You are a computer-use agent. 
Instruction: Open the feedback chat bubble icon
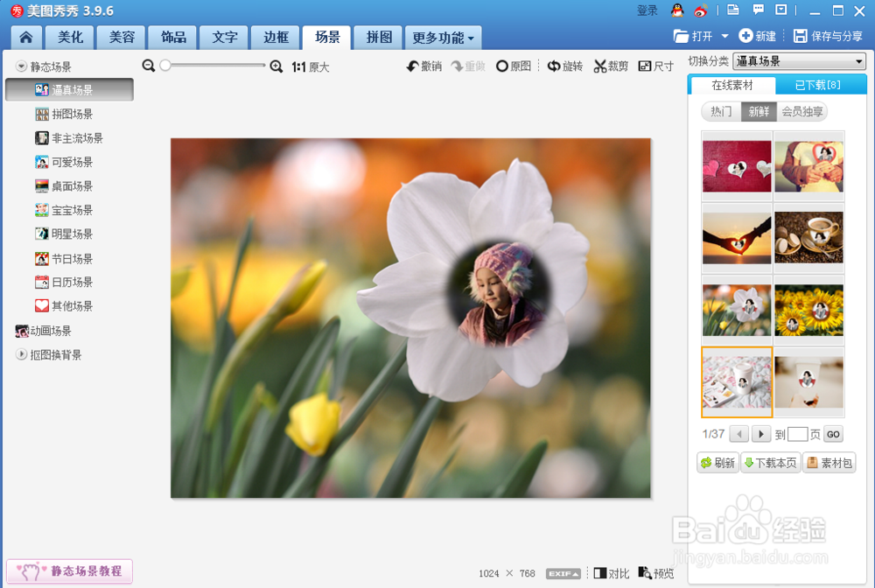tap(758, 10)
